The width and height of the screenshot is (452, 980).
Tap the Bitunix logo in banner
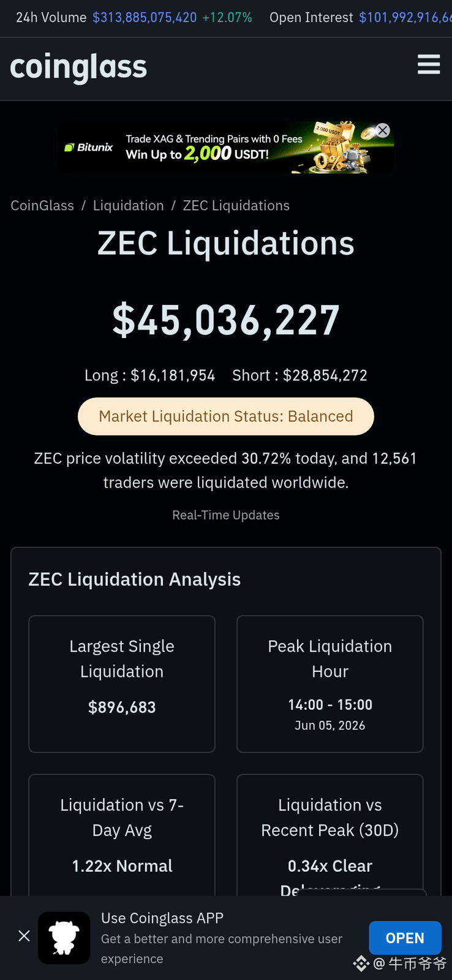pyautogui.click(x=89, y=147)
